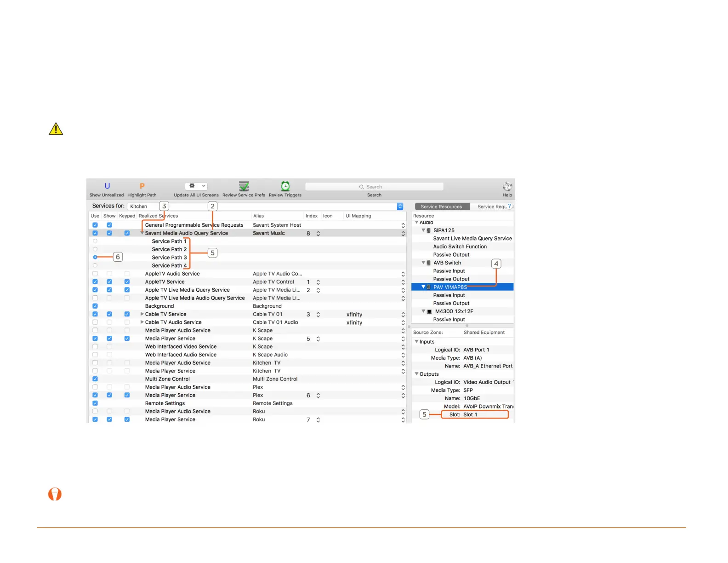Viewport: 728px width, 563px height.
Task: Select the Savant Live Media Query Service item
Action: [472, 238]
